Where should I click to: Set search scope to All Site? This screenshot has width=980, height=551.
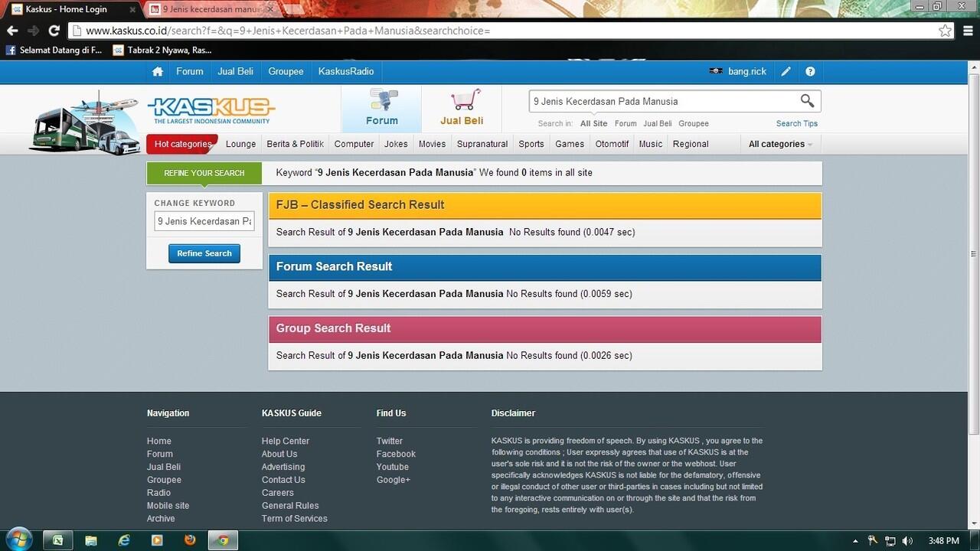click(x=593, y=123)
